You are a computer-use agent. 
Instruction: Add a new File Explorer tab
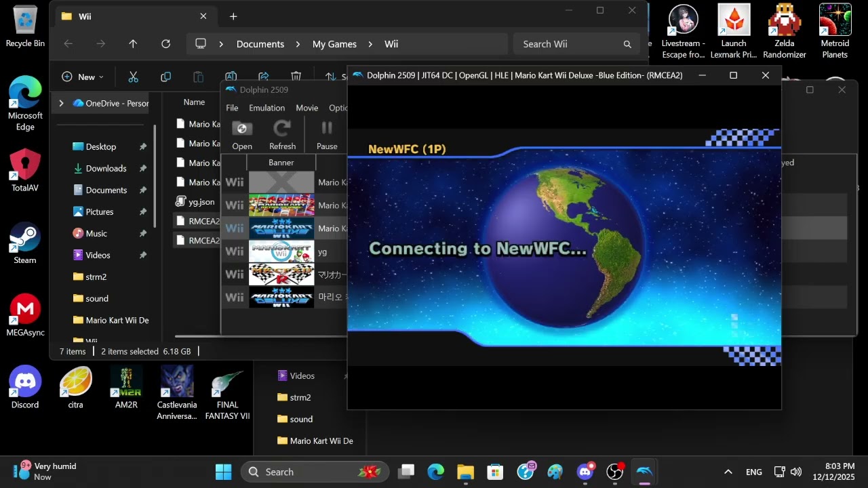click(233, 16)
